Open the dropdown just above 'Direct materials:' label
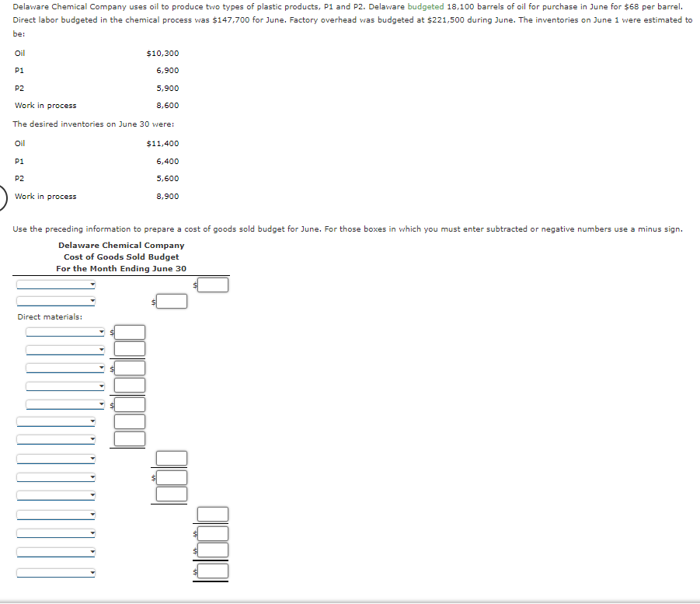This screenshot has height=604, width=700. 56,301
